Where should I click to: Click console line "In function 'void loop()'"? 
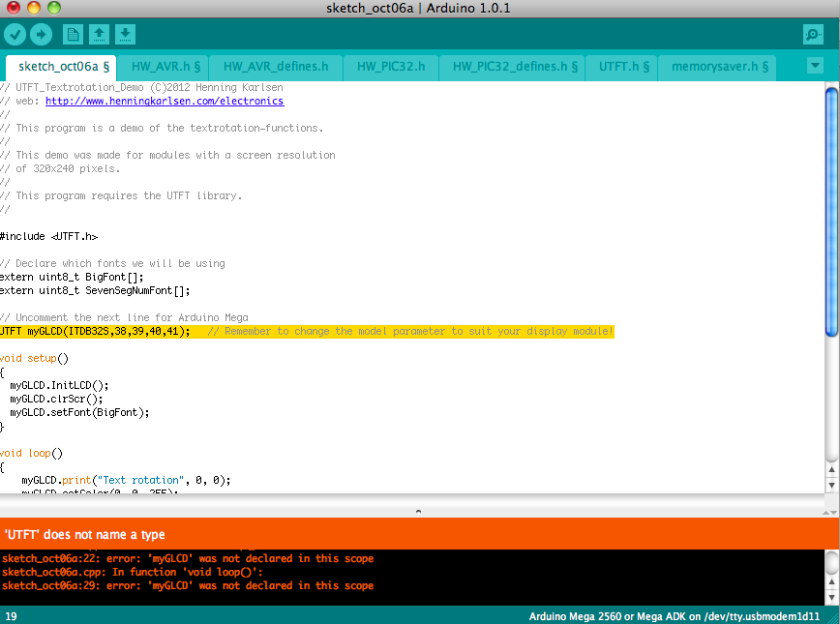coord(133,572)
